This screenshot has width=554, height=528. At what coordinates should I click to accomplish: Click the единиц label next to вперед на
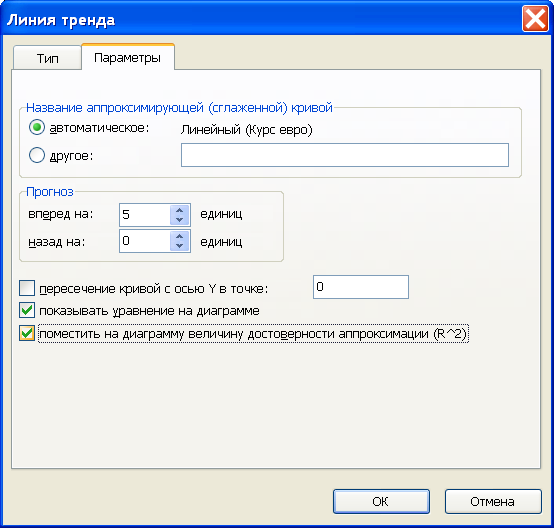point(221,214)
